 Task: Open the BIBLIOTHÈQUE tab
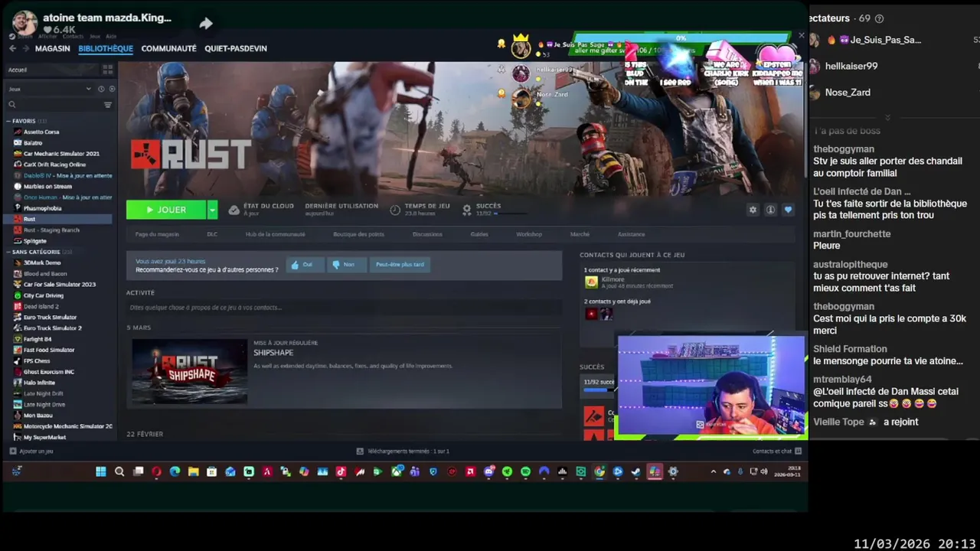106,48
